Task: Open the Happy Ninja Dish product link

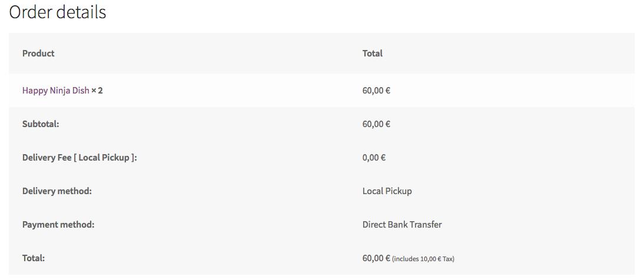Action: (55, 91)
